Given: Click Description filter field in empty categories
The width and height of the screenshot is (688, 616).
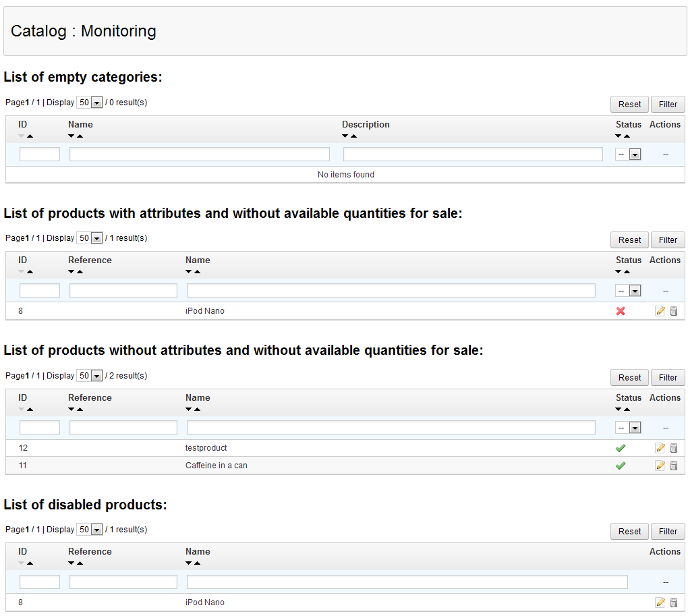Looking at the screenshot, I should pyautogui.click(x=472, y=155).
